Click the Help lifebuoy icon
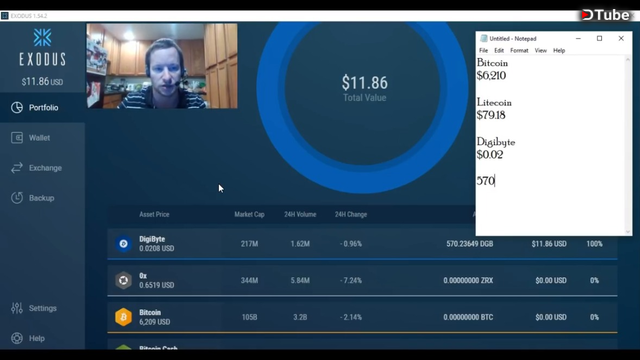 (x=17, y=338)
